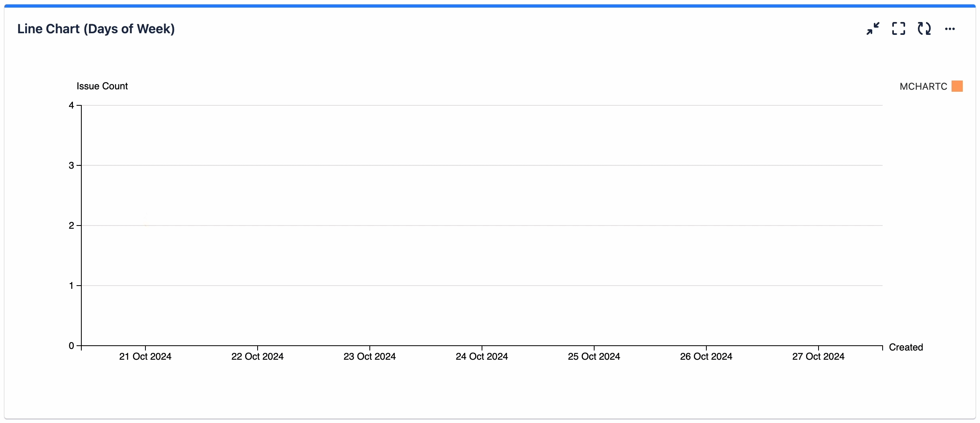
Task: Select the minimize arrows icon
Action: 873,28
